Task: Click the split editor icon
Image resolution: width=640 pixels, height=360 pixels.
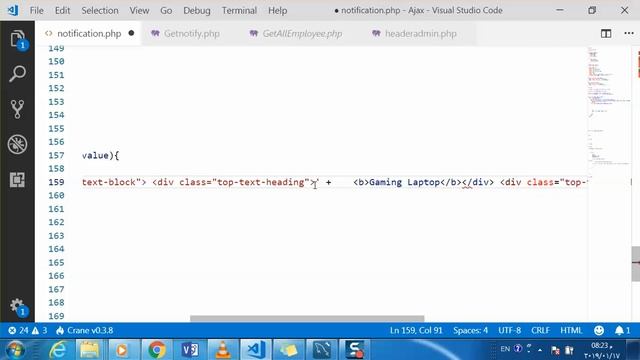Action: coord(606,33)
